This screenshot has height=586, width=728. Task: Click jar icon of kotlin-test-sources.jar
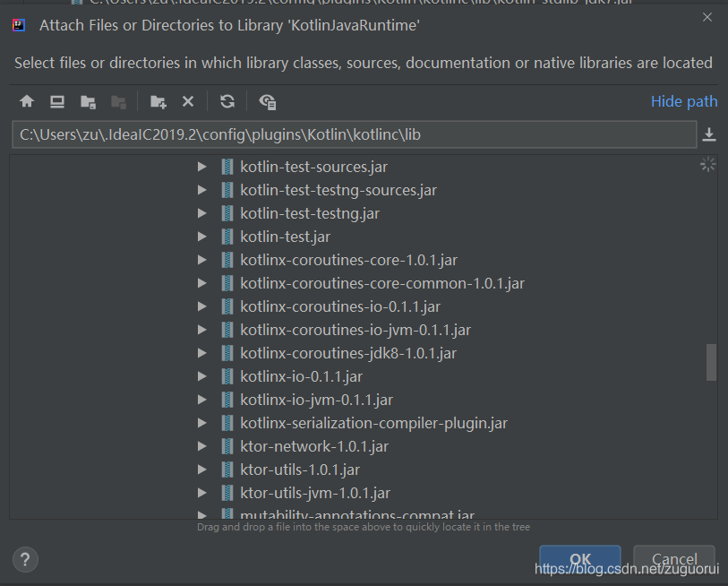(x=227, y=167)
